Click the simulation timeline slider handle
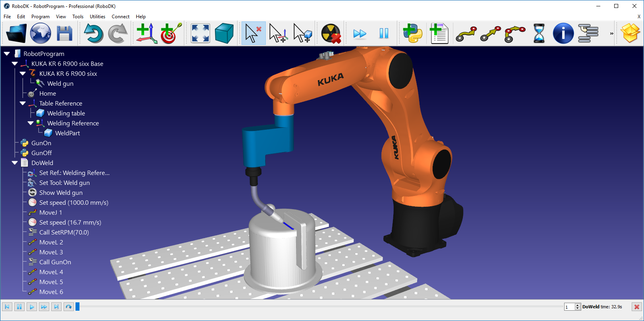 pos(78,307)
